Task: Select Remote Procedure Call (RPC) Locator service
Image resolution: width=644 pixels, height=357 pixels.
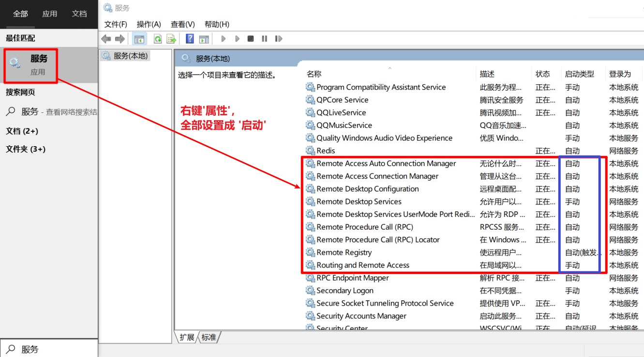Action: pos(378,240)
